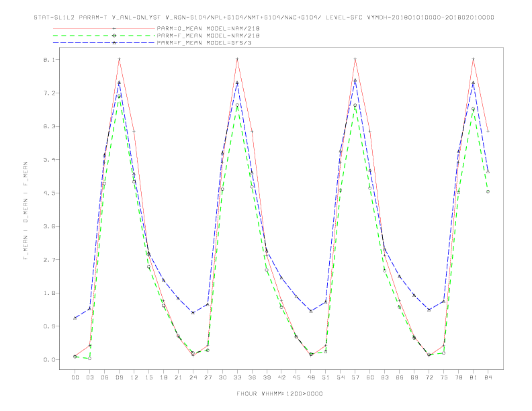Click x-axis tick label 18
This screenshot has width=532, height=411.
[x=163, y=377]
